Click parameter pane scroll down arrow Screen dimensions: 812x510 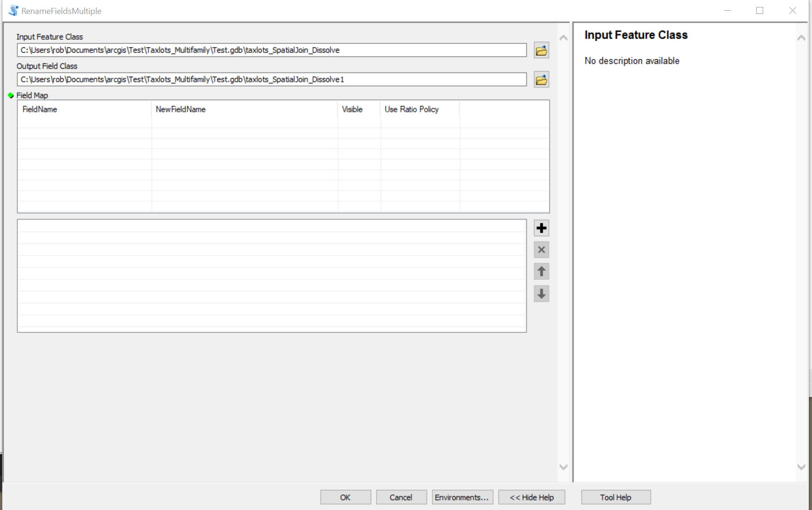563,467
